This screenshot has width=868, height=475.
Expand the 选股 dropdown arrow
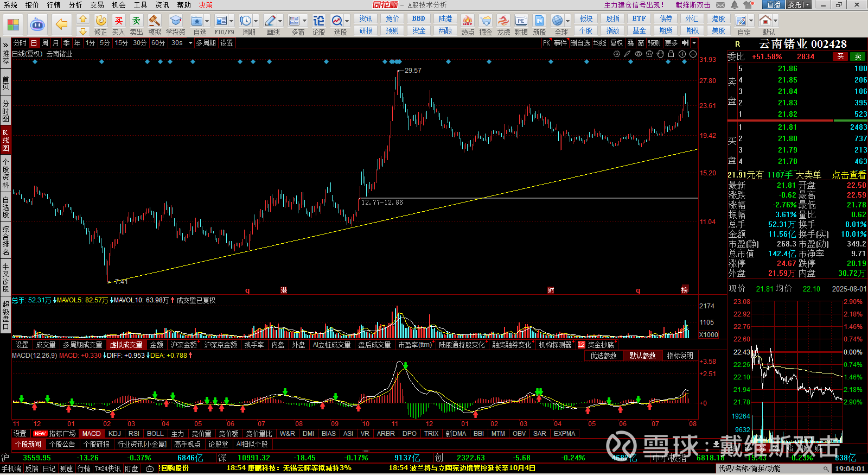(x=347, y=21)
